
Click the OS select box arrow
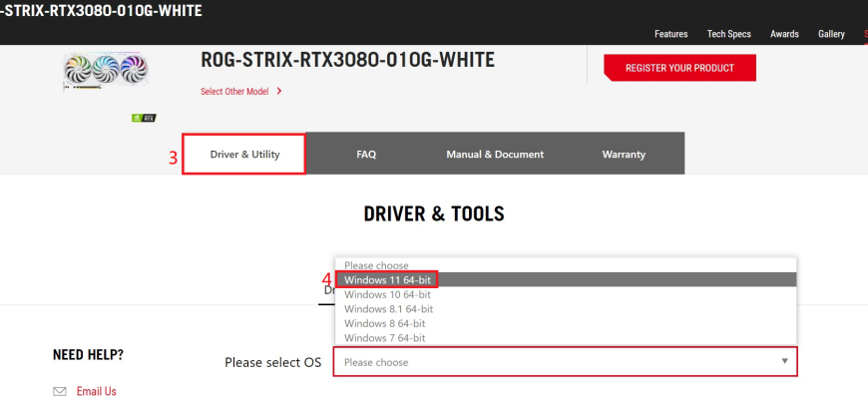point(784,361)
